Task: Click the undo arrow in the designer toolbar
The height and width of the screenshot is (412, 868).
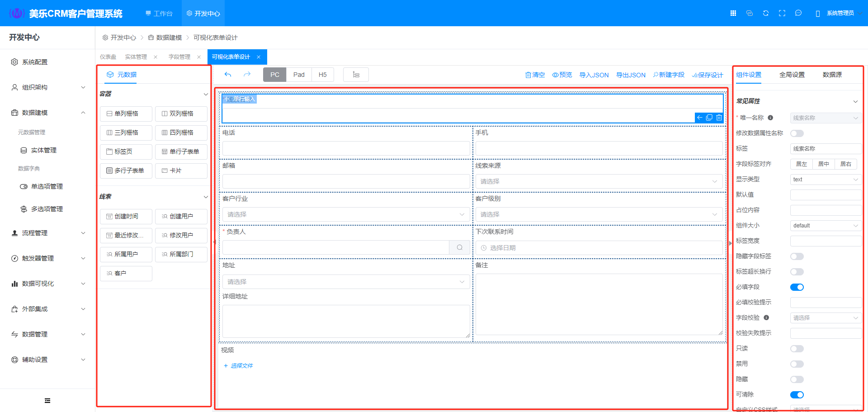Action: pyautogui.click(x=228, y=75)
